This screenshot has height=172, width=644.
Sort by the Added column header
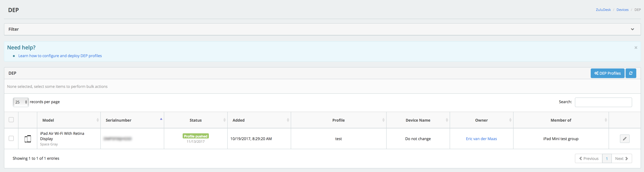[259, 120]
